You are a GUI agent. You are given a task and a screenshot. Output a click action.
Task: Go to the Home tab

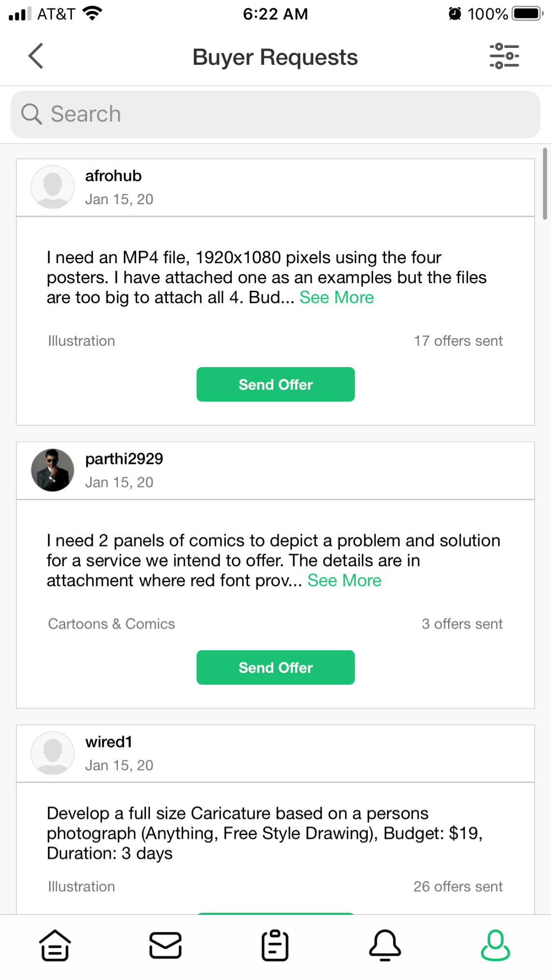[x=55, y=945]
